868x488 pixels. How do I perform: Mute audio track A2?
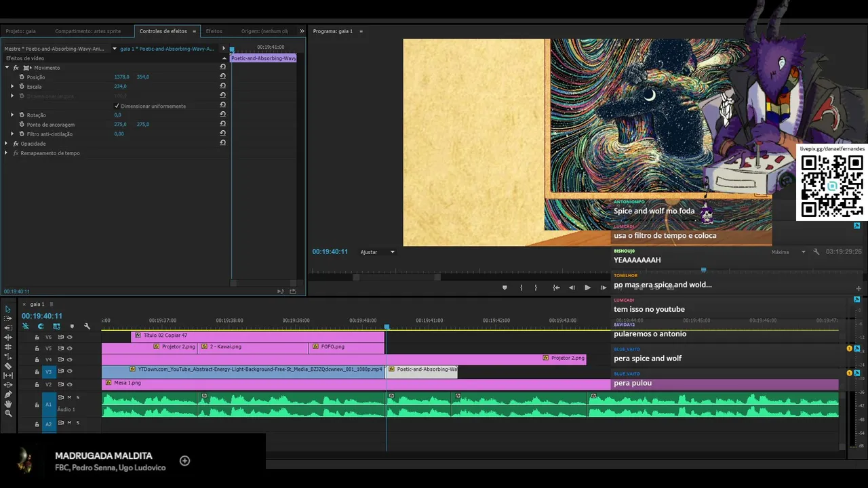69,423
